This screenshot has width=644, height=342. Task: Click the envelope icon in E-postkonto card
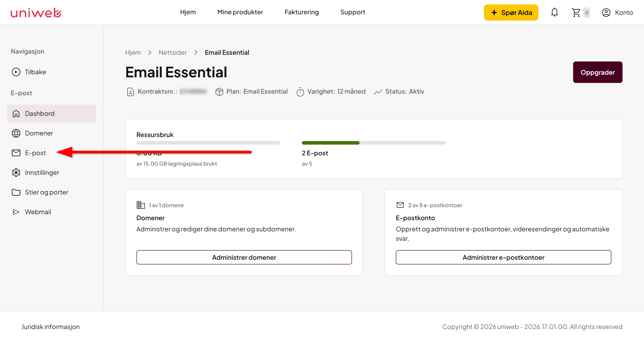[x=400, y=205]
